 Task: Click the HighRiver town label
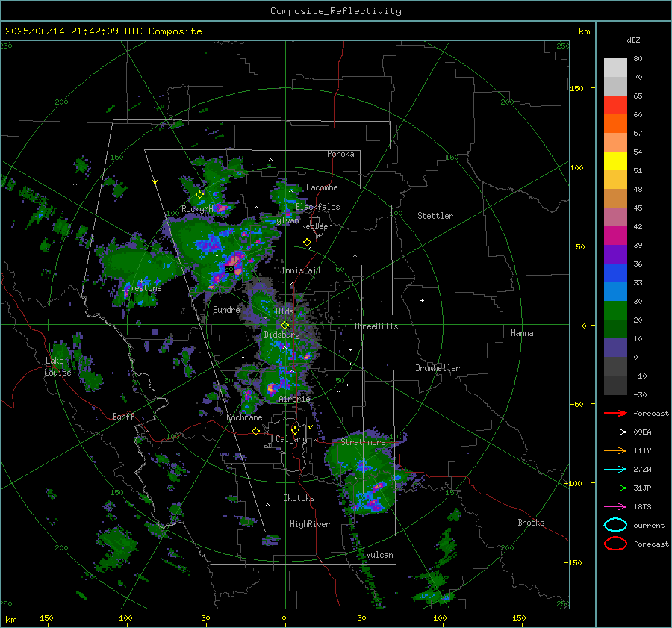(310, 524)
